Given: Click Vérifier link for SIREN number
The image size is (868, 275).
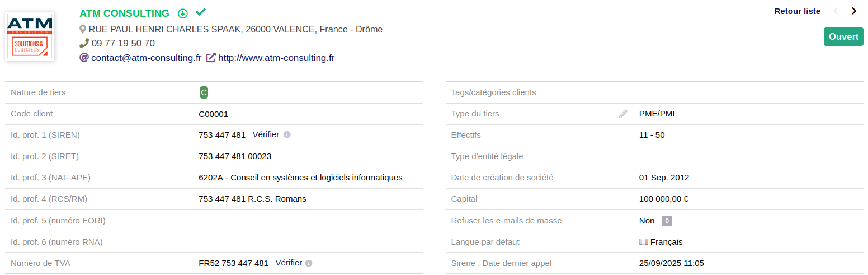Looking at the screenshot, I should pos(266,134).
